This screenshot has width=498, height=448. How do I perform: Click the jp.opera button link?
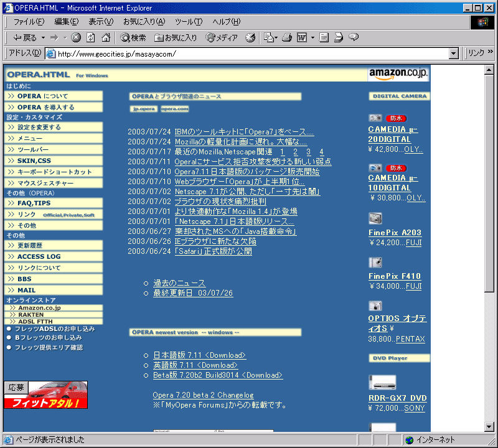click(x=144, y=109)
